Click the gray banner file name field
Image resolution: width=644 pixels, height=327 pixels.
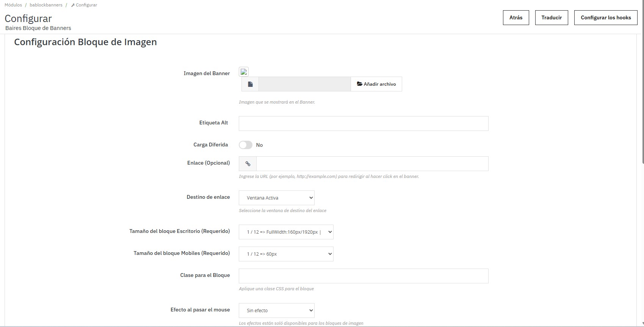coord(305,84)
